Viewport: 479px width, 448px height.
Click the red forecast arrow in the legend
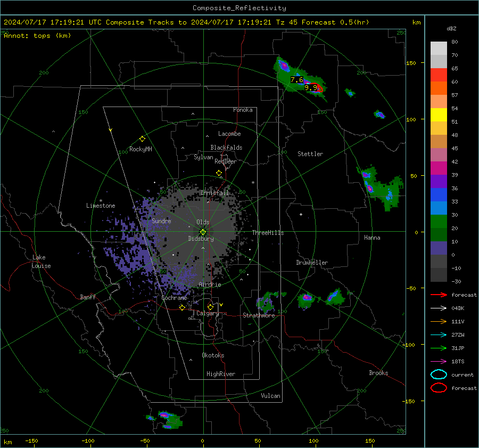(439, 295)
